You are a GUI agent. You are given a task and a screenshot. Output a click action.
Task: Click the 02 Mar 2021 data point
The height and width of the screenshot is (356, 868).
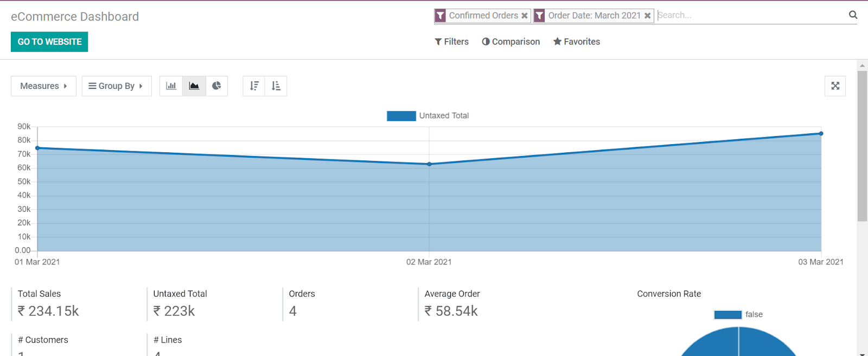click(429, 164)
